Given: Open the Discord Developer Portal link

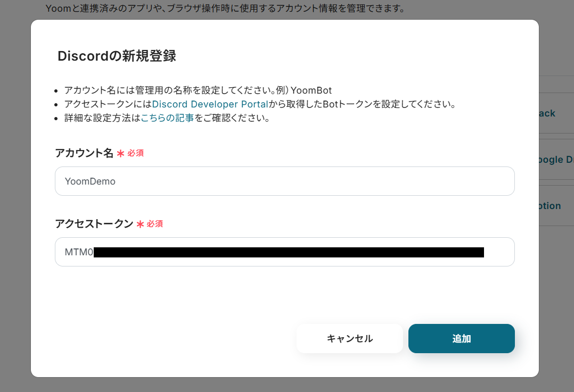Looking at the screenshot, I should click(x=210, y=104).
